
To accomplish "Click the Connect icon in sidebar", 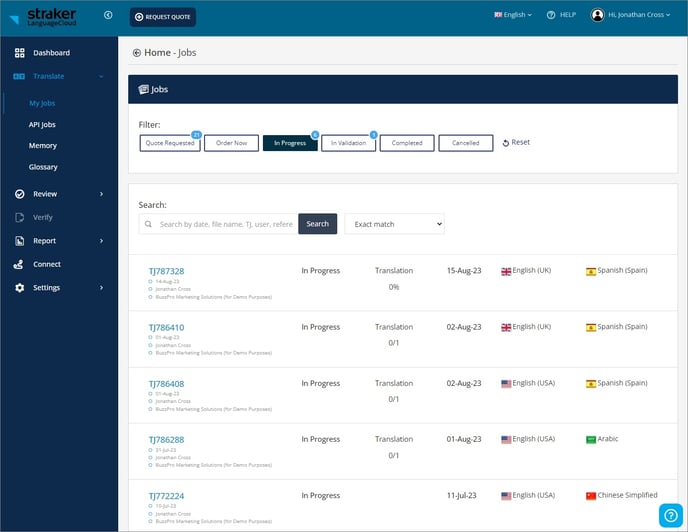I will pyautogui.click(x=19, y=264).
